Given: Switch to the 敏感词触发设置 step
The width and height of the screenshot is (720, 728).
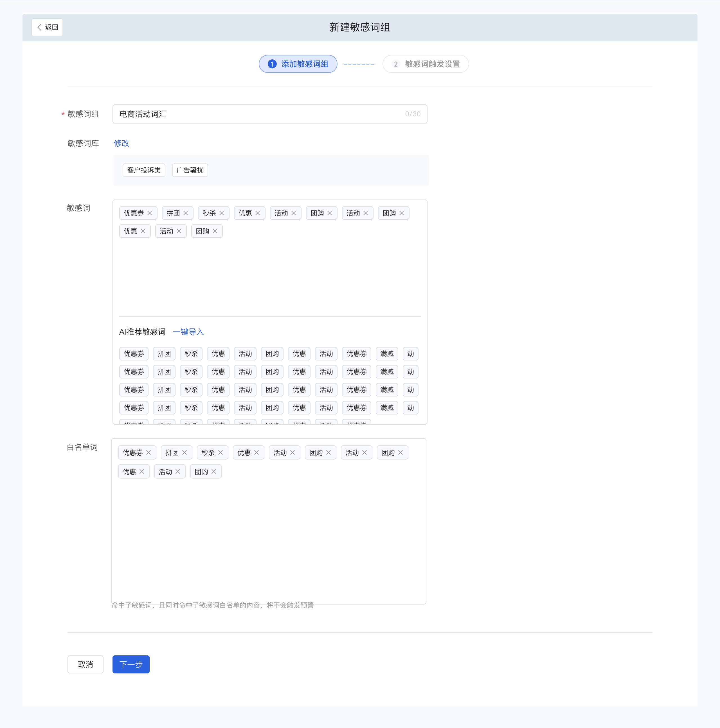Looking at the screenshot, I should click(426, 64).
